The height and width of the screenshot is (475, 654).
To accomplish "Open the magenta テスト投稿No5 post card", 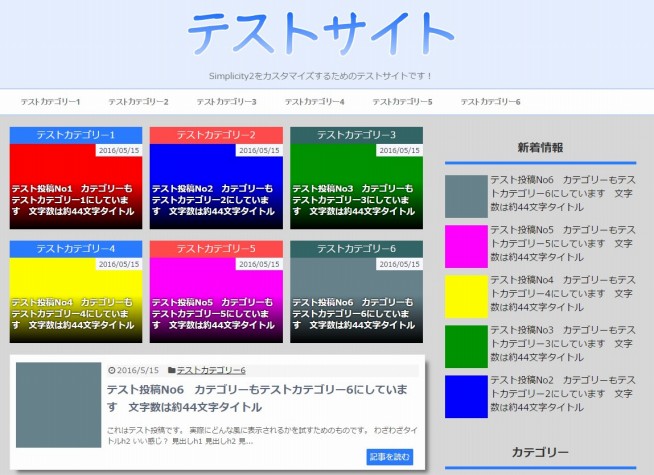I will (216, 297).
